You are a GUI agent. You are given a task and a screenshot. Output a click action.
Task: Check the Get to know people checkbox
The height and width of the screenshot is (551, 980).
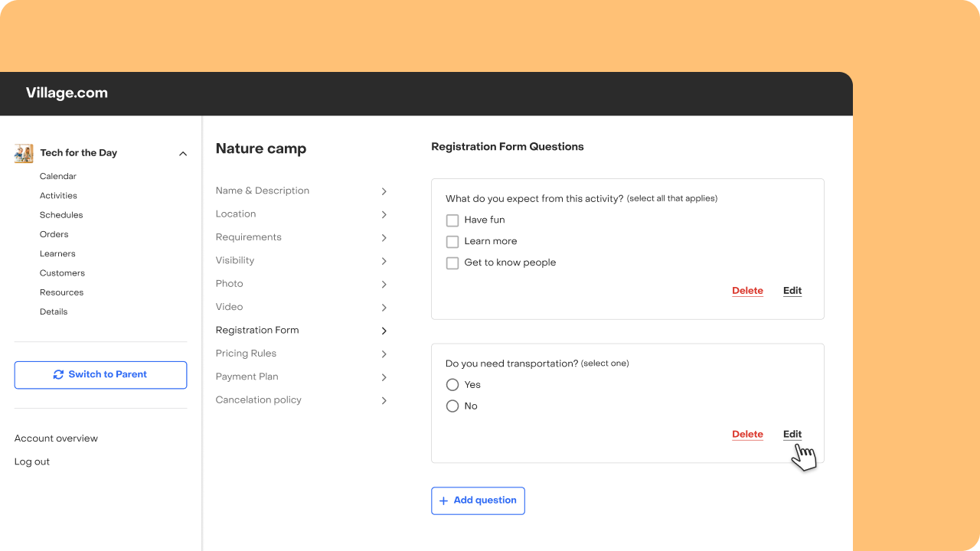[452, 263]
